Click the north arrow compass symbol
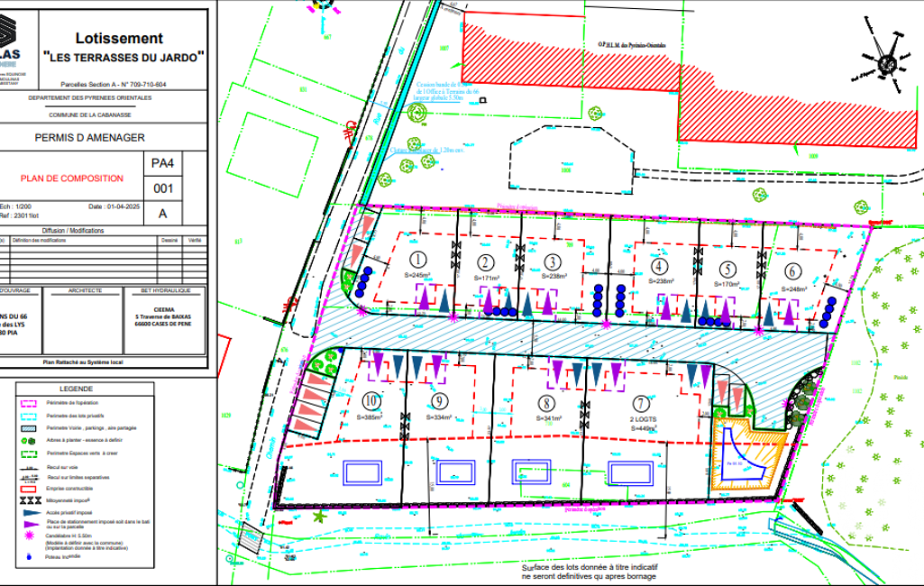Image resolution: width=924 pixels, height=586 pixels. (888, 61)
